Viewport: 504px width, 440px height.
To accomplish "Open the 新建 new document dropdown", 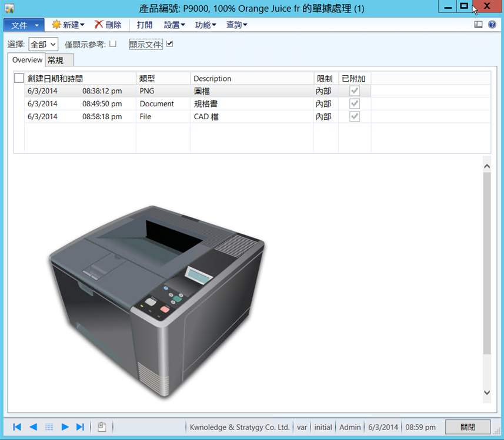I will coord(68,25).
